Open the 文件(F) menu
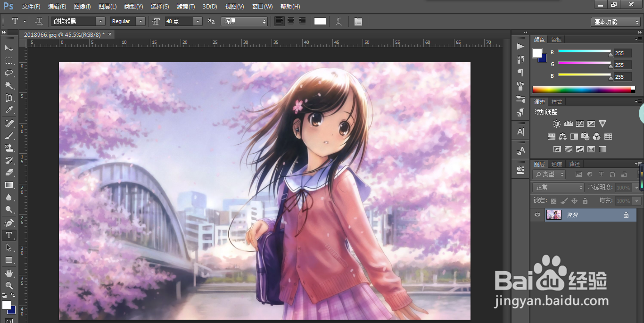Image resolution: width=644 pixels, height=323 pixels. pyautogui.click(x=31, y=7)
